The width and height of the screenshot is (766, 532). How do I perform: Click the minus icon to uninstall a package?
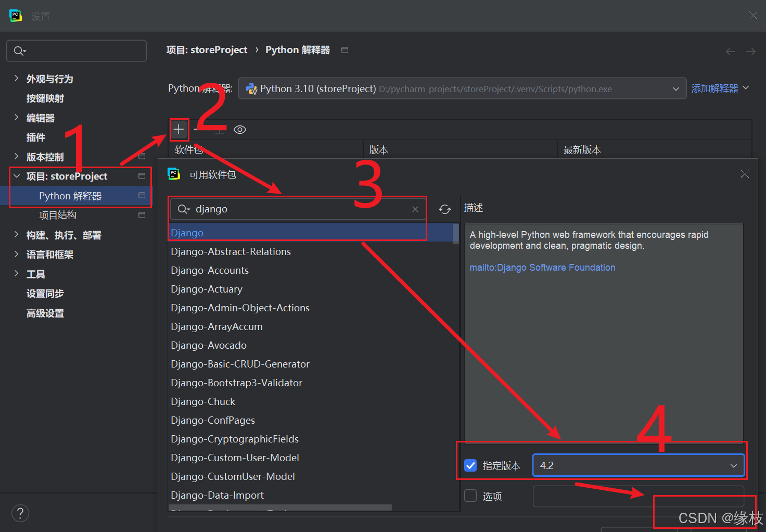point(199,129)
